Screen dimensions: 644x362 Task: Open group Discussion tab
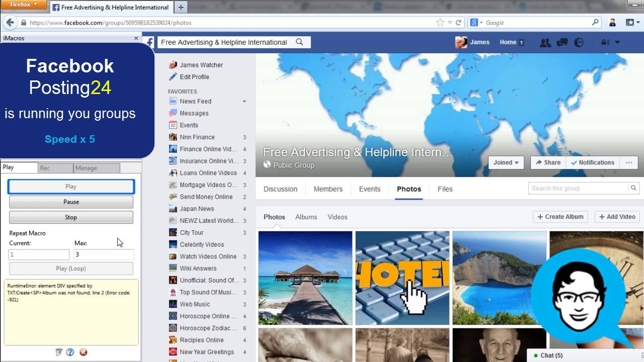click(280, 189)
